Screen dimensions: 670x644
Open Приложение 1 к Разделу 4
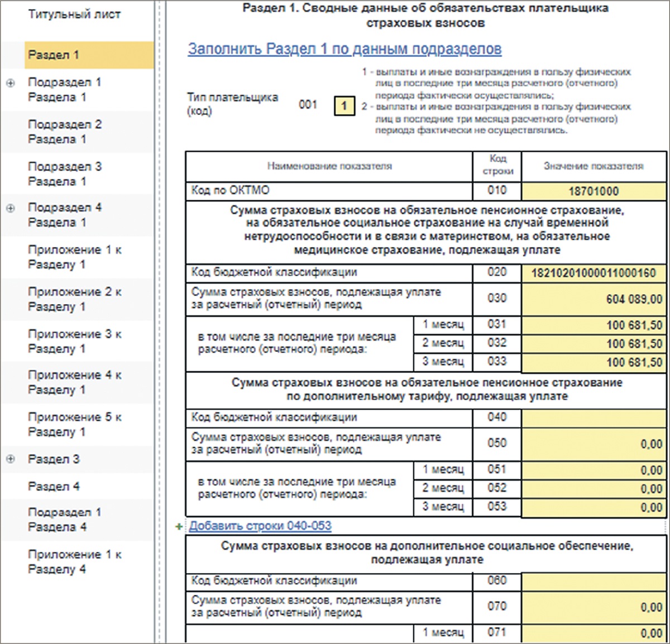click(74, 561)
